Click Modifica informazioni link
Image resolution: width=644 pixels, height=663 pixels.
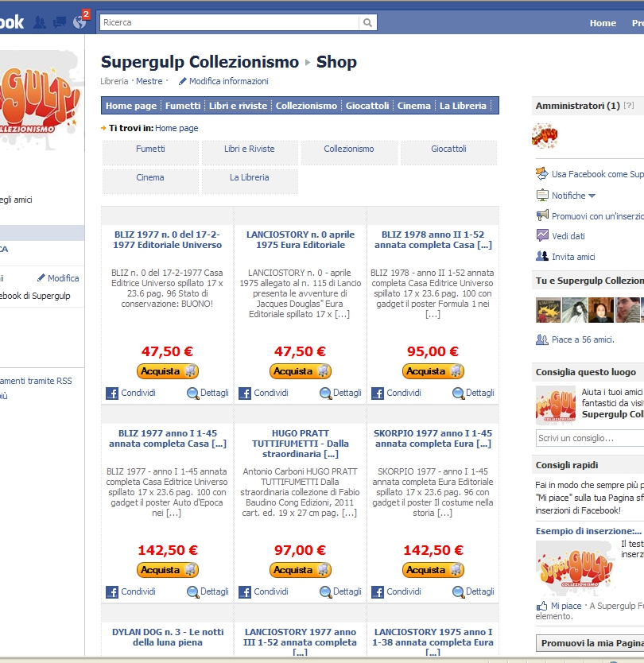point(229,81)
